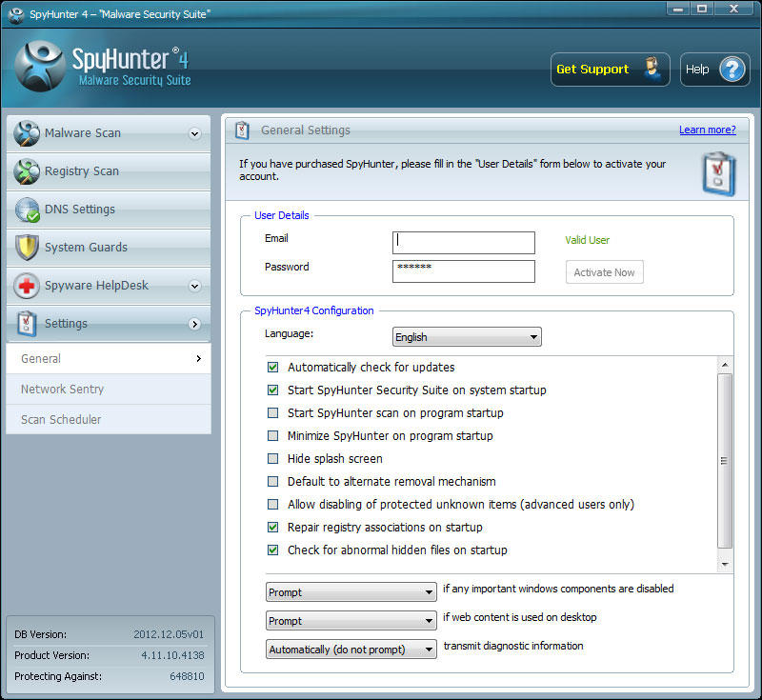The height and width of the screenshot is (700, 762).
Task: Check the Hide splash screen option
Action: pos(273,458)
